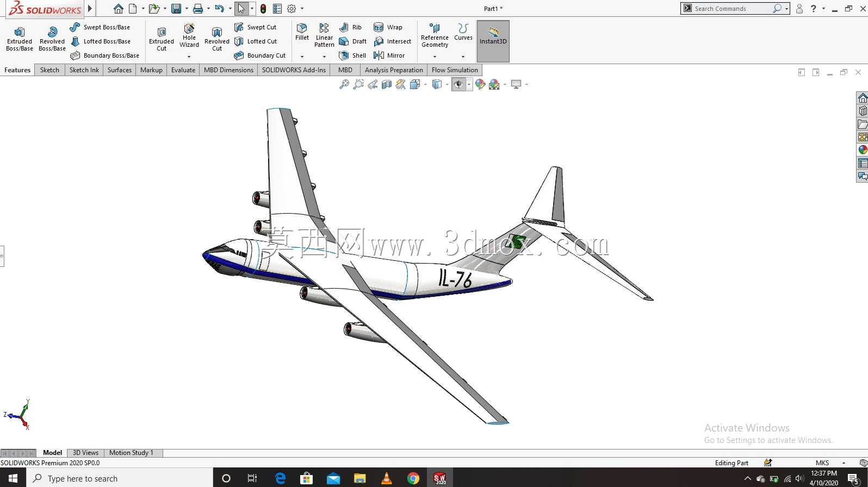
Task: Click Edit Appearance color ball icon
Action: click(x=480, y=84)
